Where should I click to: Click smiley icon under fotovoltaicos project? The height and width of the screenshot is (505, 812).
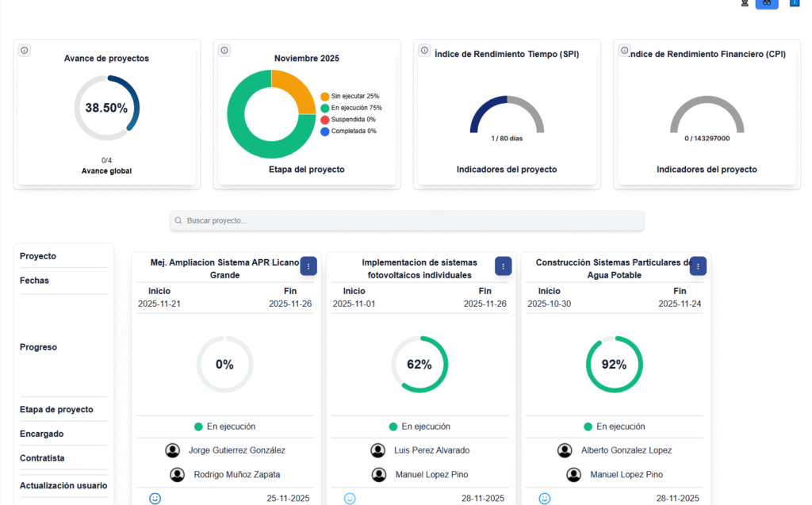point(350,498)
